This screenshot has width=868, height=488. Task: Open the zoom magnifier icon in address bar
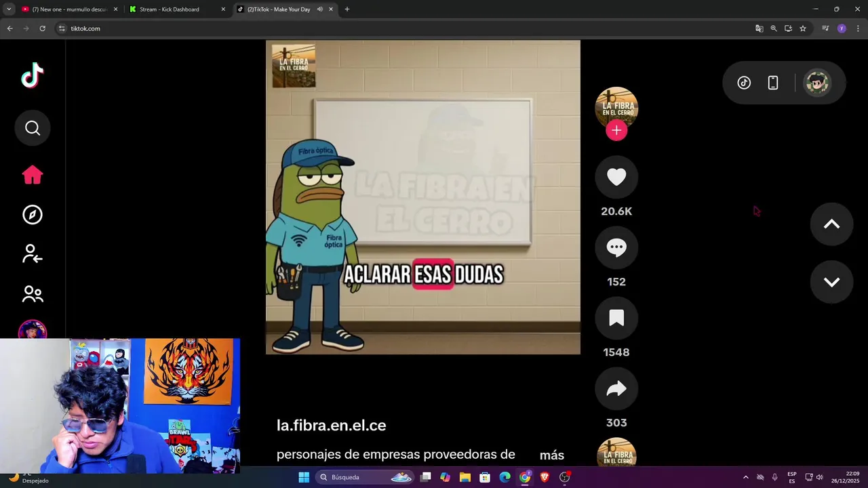pos(774,28)
